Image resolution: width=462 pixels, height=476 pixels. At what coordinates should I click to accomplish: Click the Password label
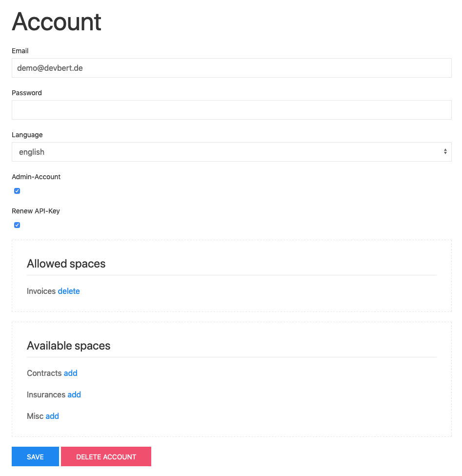tap(27, 93)
